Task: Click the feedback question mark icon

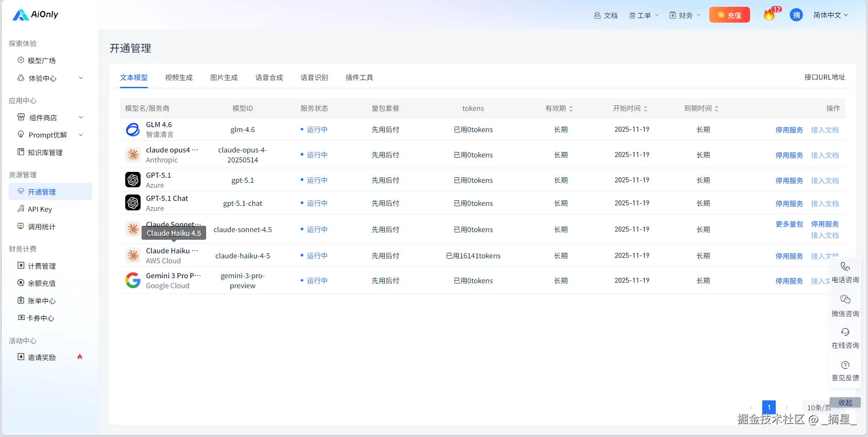Action: click(845, 365)
